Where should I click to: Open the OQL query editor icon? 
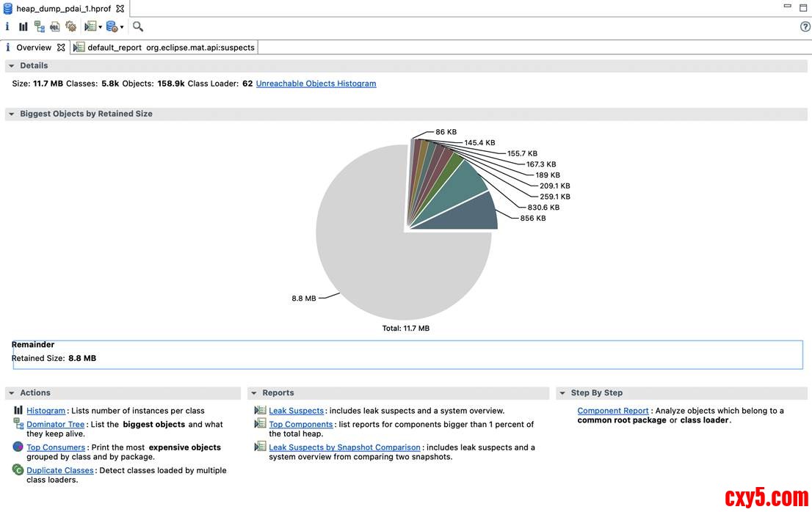tap(55, 26)
